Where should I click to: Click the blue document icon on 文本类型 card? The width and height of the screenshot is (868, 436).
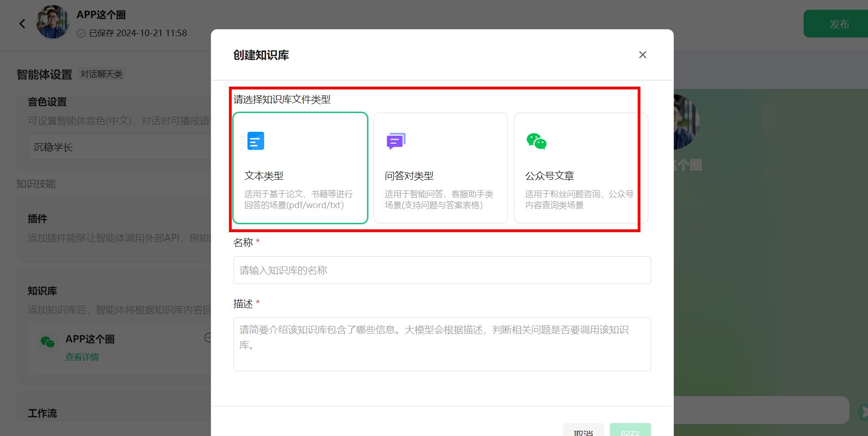[255, 141]
